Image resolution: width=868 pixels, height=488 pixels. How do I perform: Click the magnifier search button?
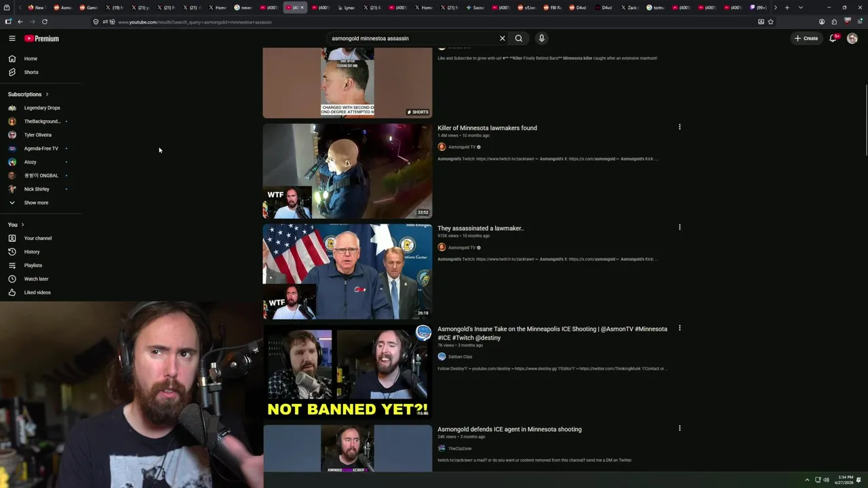[519, 39]
